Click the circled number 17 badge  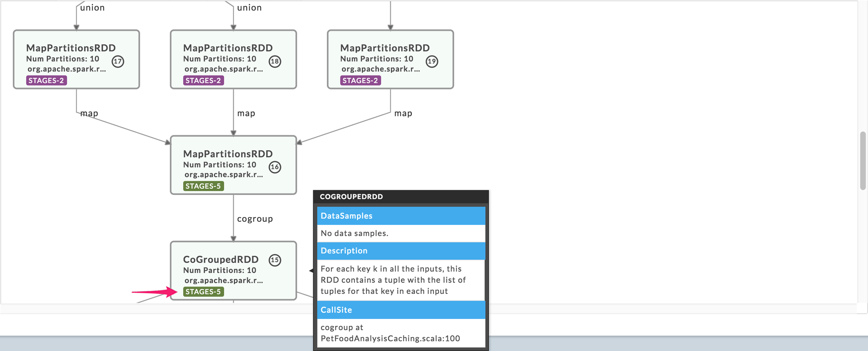click(x=118, y=61)
